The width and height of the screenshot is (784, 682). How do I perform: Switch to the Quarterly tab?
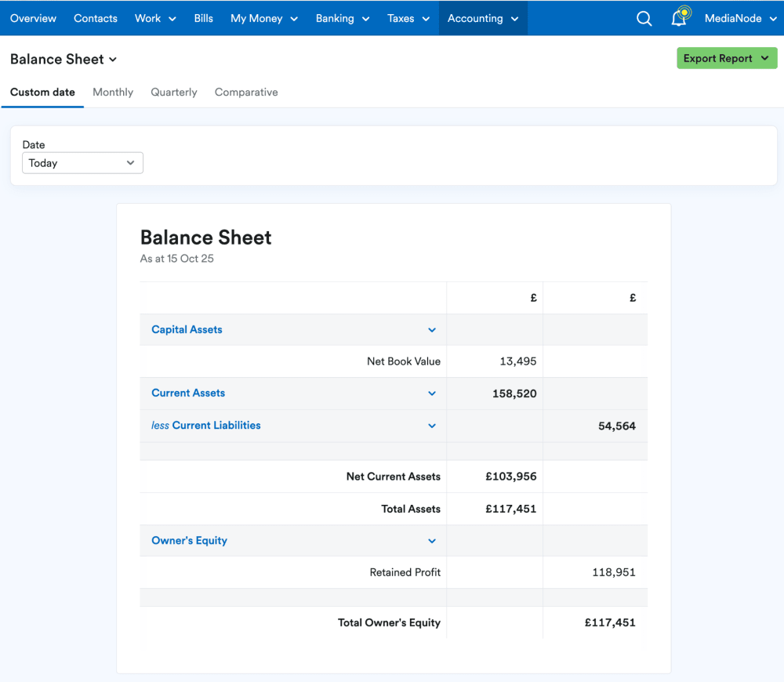[173, 92]
